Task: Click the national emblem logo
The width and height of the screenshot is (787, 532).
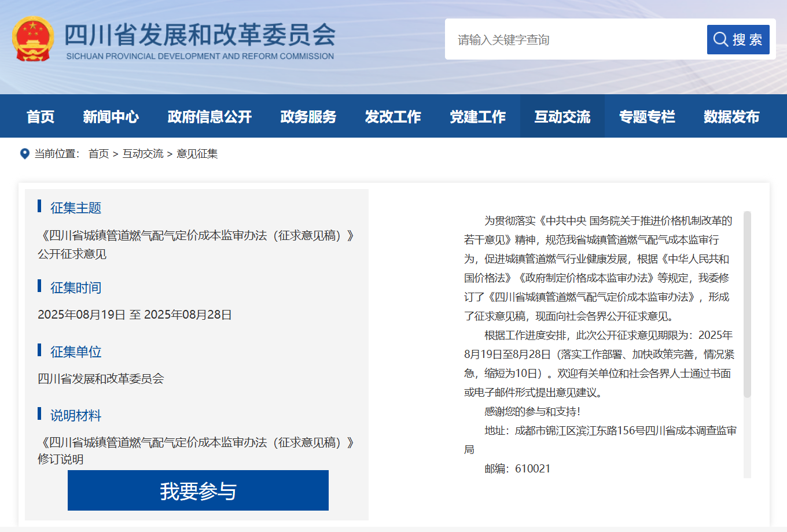Action: (33, 39)
